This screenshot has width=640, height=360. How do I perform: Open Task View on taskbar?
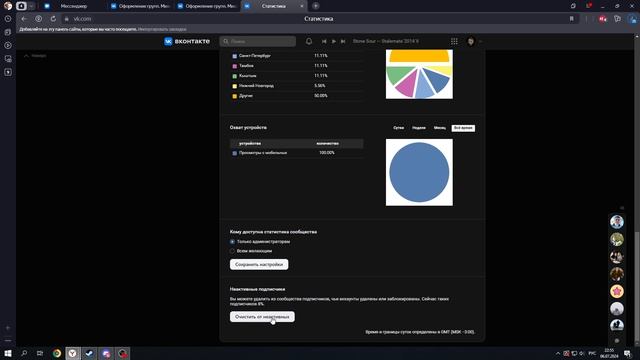[x=40, y=353]
